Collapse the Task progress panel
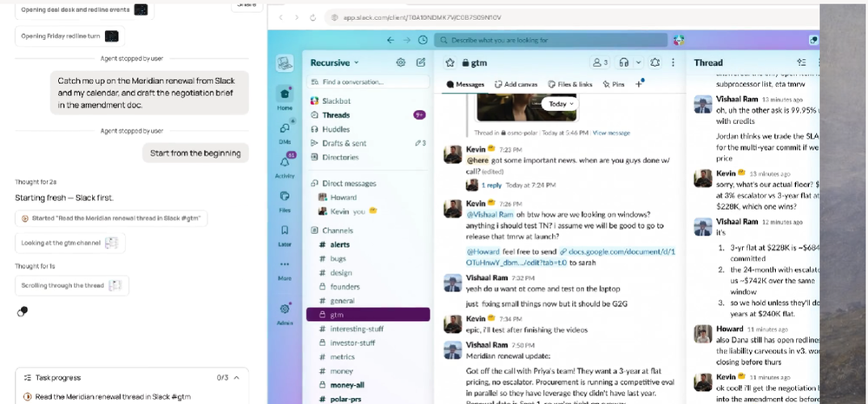 point(236,378)
